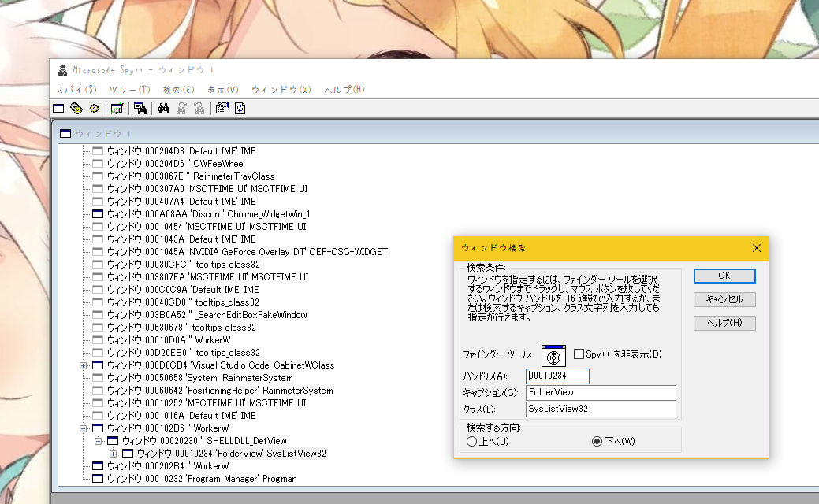
Task: Open the ウィンドウ(W) menu
Action: point(281,89)
